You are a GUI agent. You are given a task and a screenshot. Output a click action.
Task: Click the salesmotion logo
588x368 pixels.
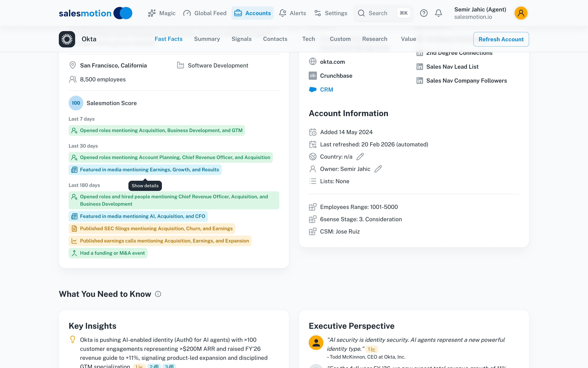point(96,13)
